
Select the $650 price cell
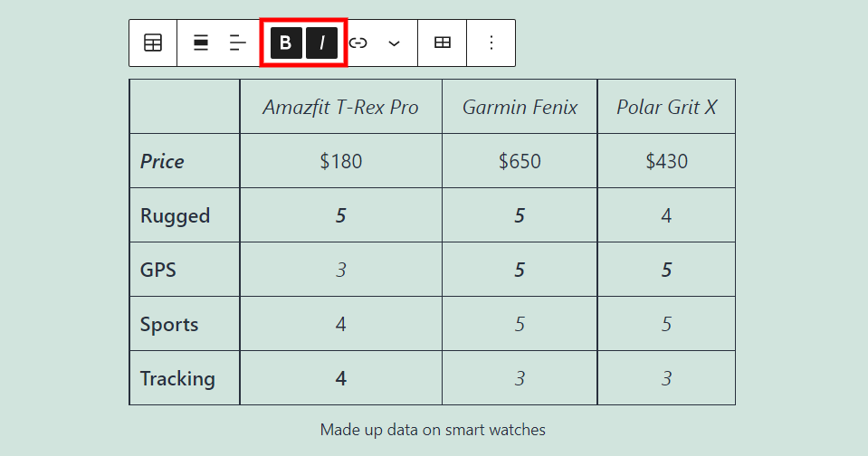[x=520, y=161]
